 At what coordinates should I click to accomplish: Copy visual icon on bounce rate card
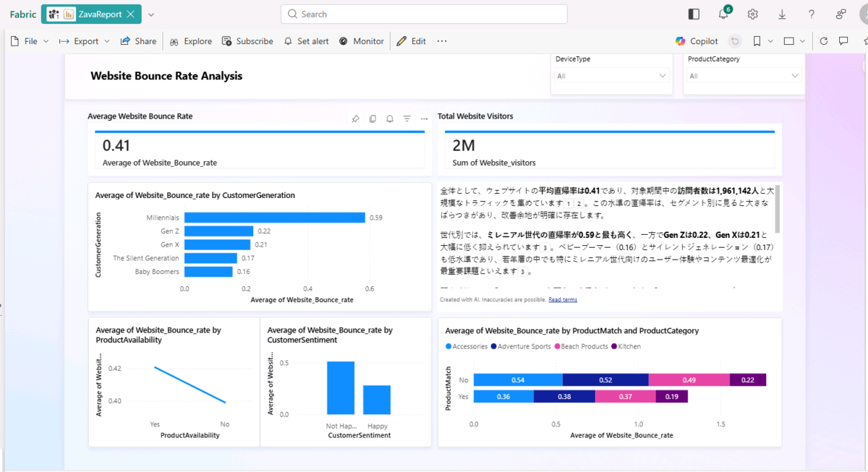373,119
